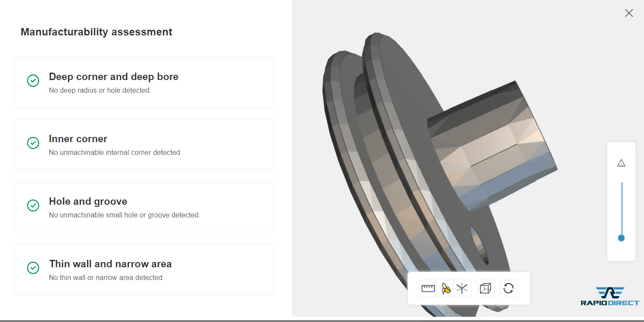Click the Deep corner and deep bore checkmark
The image size is (644, 322).
[33, 80]
